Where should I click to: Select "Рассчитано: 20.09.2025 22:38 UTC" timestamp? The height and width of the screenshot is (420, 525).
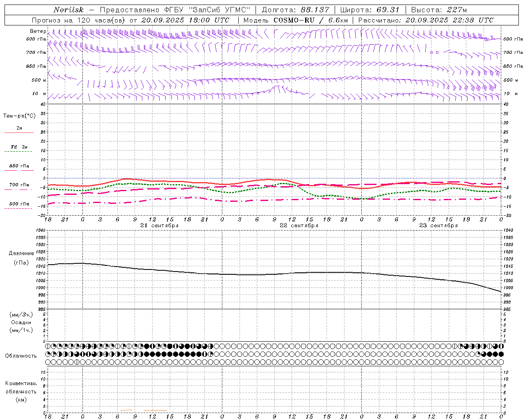[426, 20]
